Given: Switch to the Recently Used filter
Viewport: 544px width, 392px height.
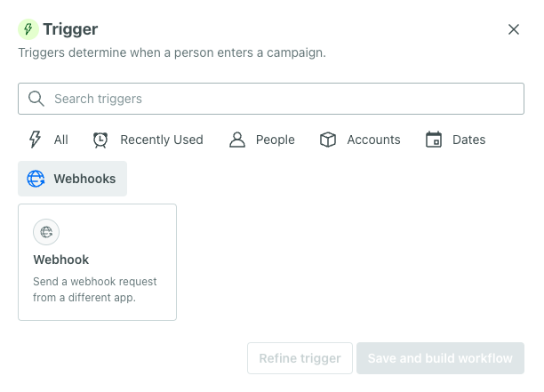Looking at the screenshot, I should 161,140.
